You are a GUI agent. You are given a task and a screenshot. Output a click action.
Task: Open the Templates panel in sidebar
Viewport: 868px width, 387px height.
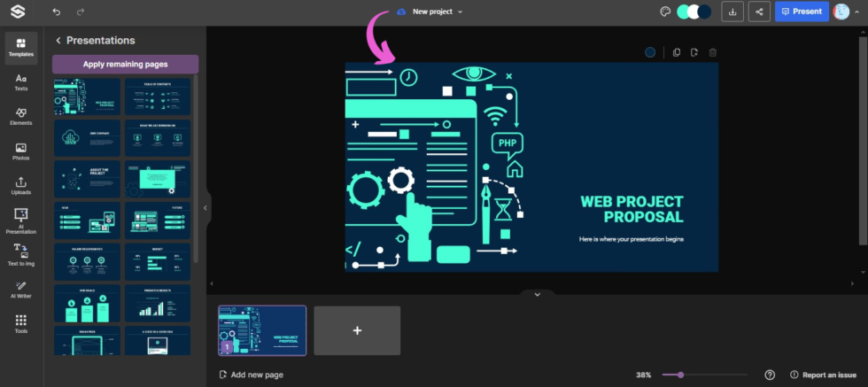tap(20, 48)
